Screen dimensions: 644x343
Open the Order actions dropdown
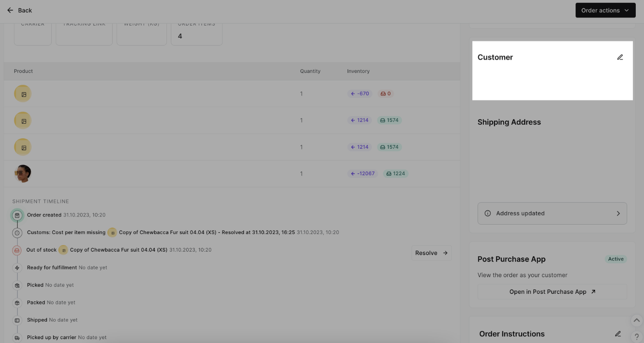tap(605, 10)
